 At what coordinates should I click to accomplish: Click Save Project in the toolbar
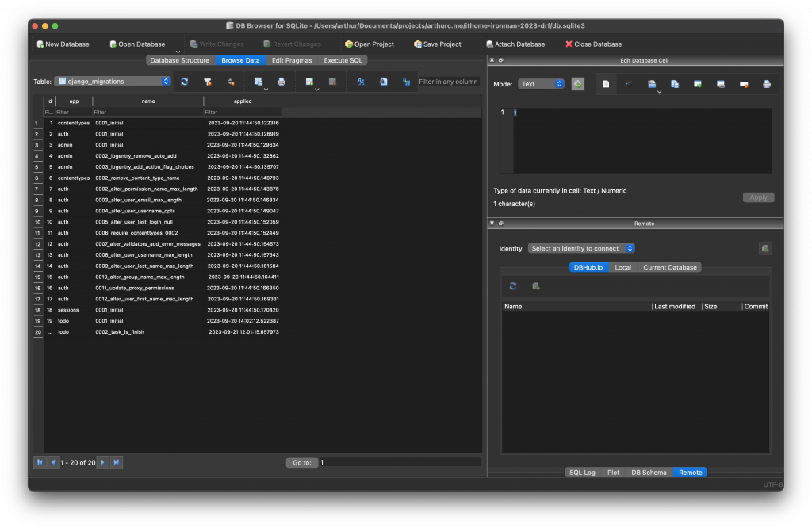[x=438, y=44]
